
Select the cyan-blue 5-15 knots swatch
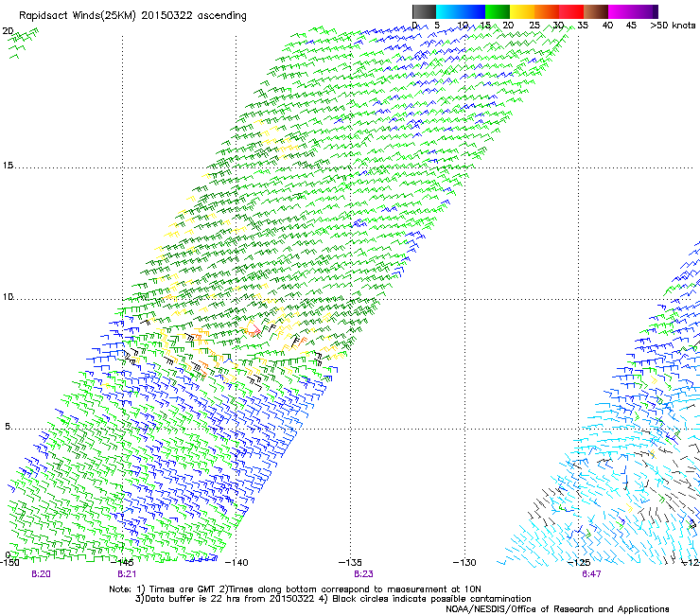point(461,11)
